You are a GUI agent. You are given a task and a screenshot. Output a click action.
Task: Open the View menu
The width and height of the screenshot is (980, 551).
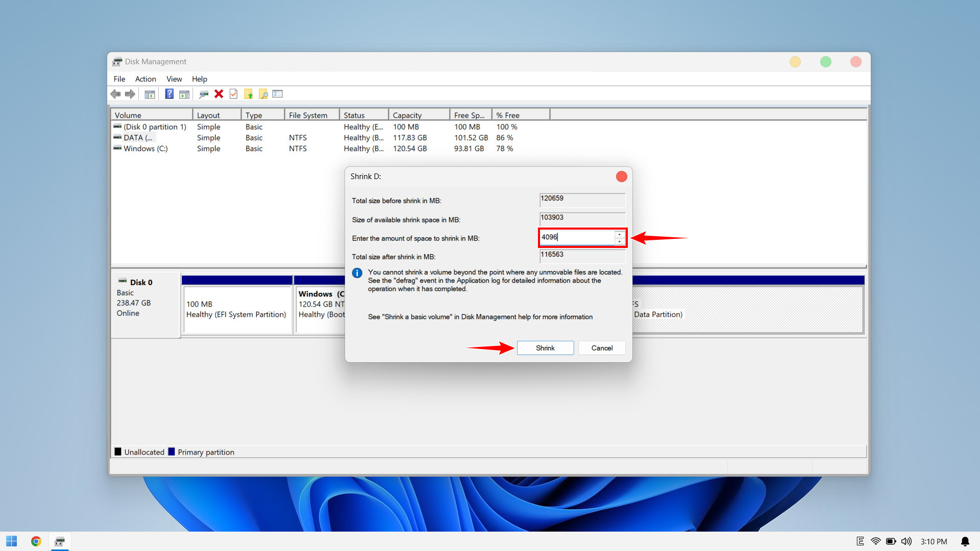click(174, 79)
